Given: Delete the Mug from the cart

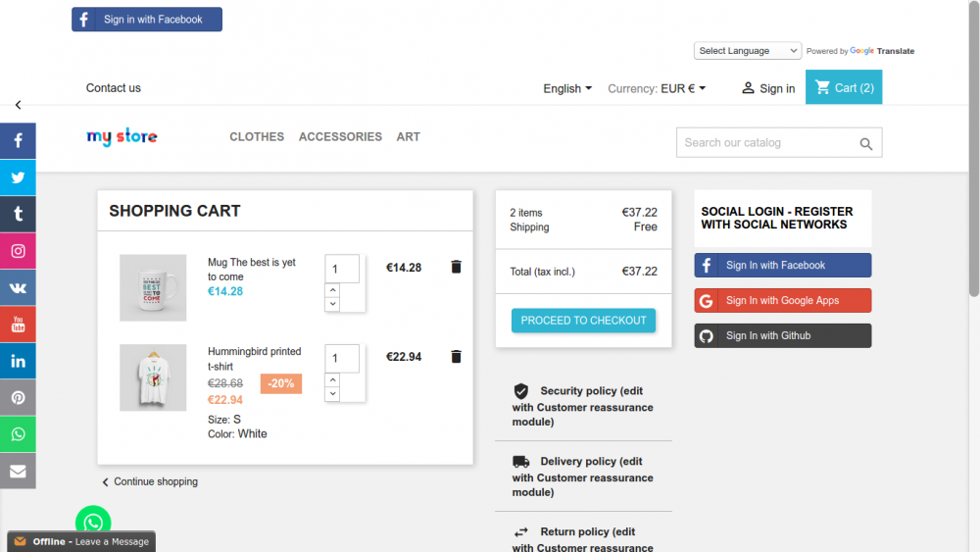Looking at the screenshot, I should tap(456, 267).
